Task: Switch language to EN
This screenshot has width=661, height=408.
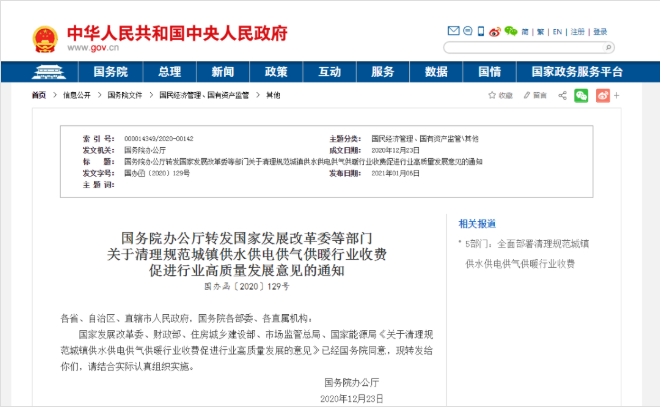Action: click(x=557, y=32)
